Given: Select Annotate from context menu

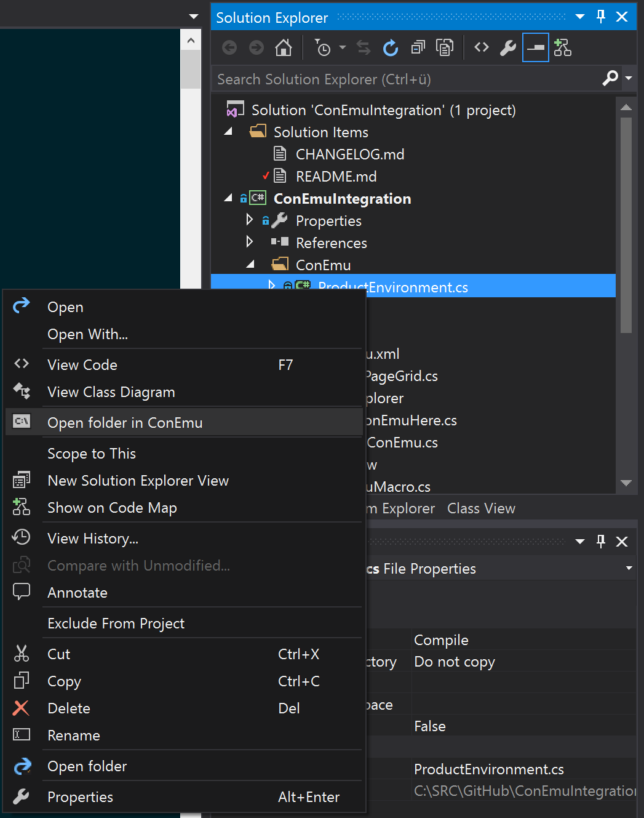Looking at the screenshot, I should pos(78,593).
